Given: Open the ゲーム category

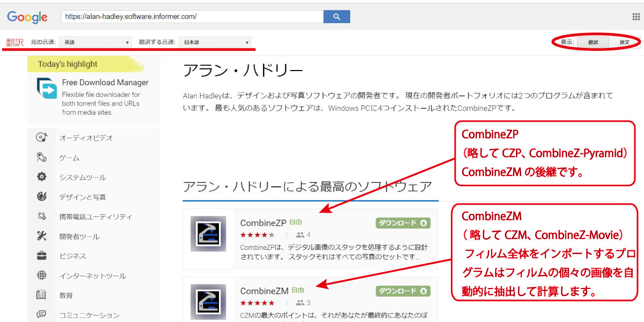Looking at the screenshot, I should coord(69,158).
